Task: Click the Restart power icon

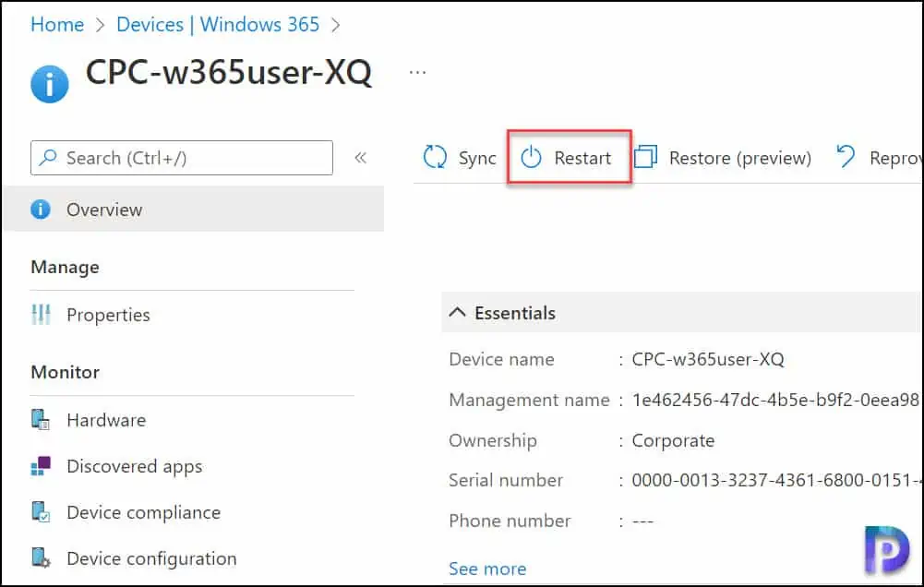Action: click(531, 157)
